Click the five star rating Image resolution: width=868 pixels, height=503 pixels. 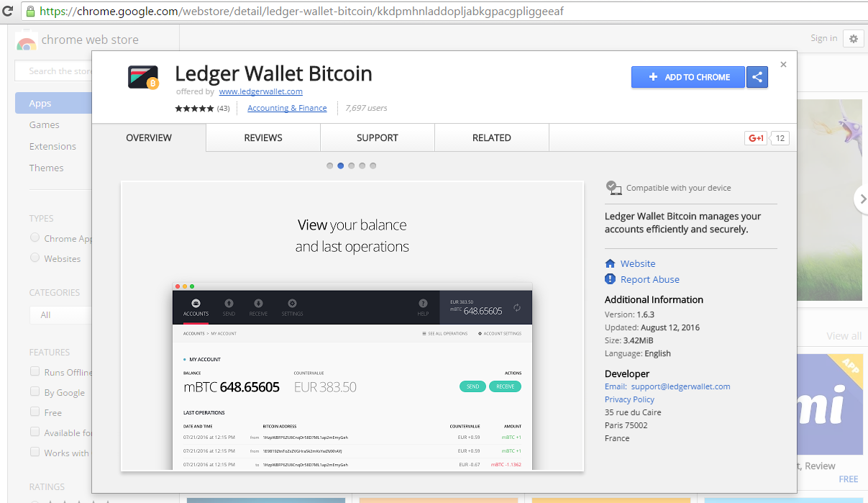[194, 109]
